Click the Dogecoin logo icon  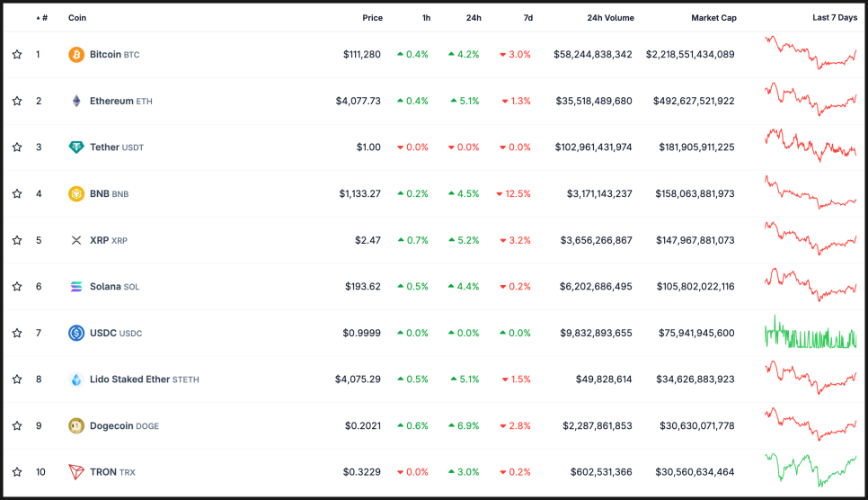click(x=76, y=425)
